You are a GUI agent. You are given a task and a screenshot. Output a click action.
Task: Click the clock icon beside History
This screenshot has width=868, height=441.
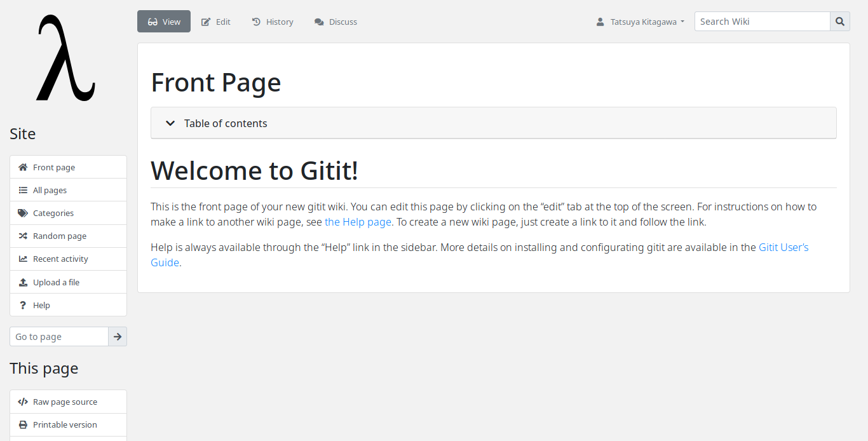tap(256, 22)
